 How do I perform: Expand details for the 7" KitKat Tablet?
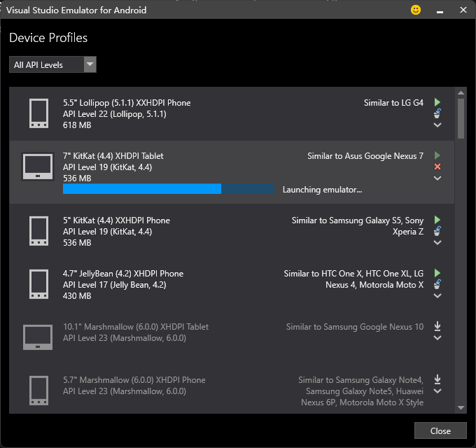click(x=437, y=178)
